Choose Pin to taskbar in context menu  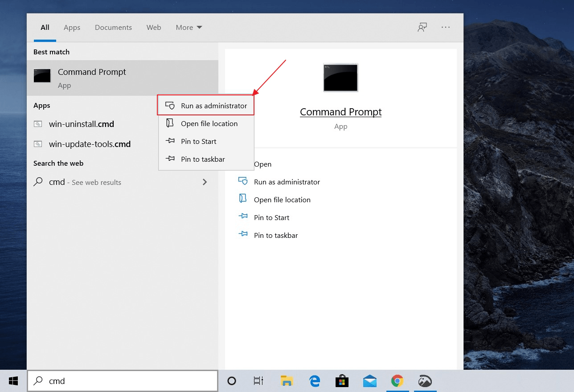pyautogui.click(x=206, y=159)
